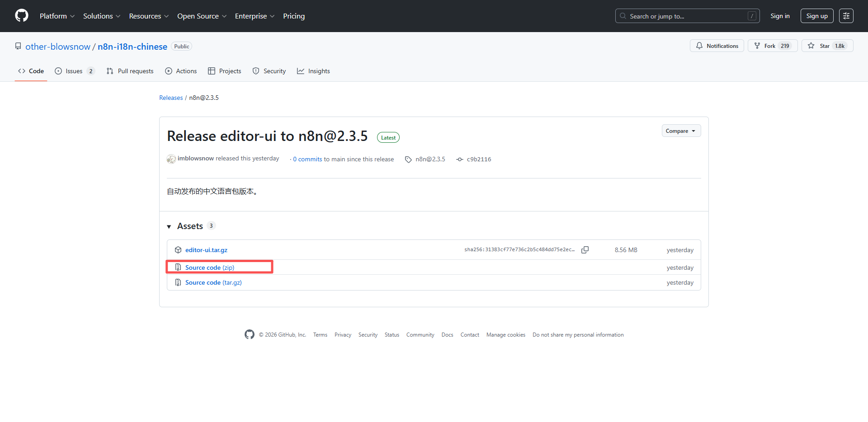Click the Latest release badge

[x=388, y=138]
